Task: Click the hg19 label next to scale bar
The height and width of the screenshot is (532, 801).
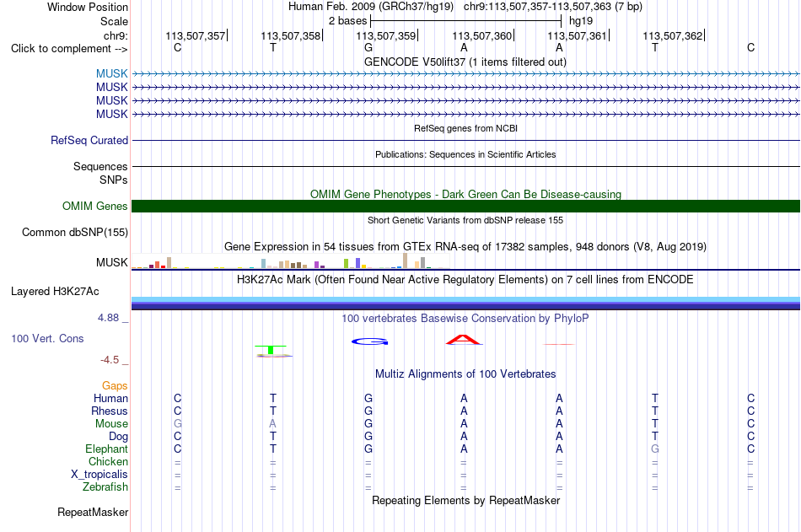Action: (581, 21)
